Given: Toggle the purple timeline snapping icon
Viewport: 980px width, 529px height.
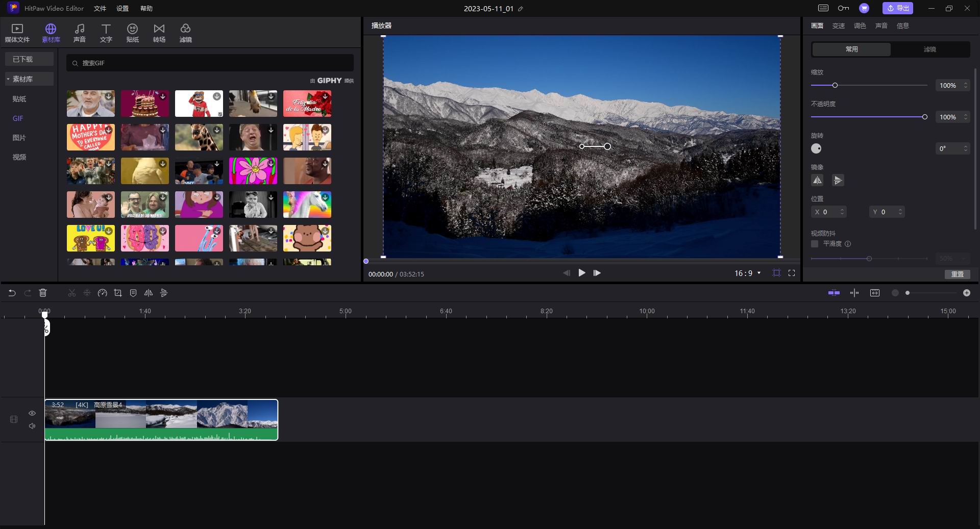Looking at the screenshot, I should click(x=834, y=293).
